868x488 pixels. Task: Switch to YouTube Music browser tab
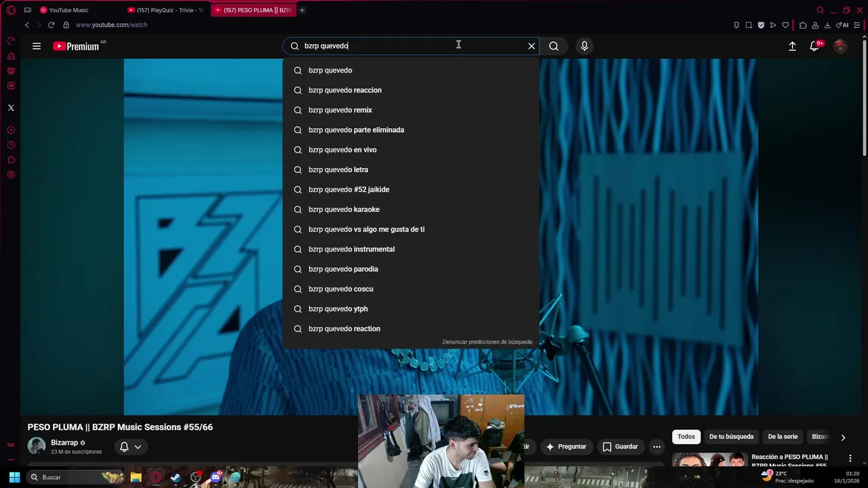point(79,10)
